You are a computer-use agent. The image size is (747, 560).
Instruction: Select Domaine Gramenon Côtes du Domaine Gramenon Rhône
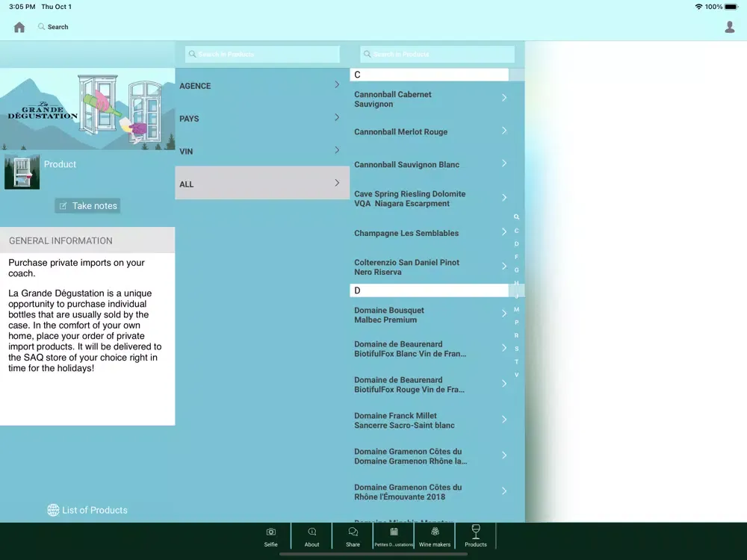[x=430, y=456]
